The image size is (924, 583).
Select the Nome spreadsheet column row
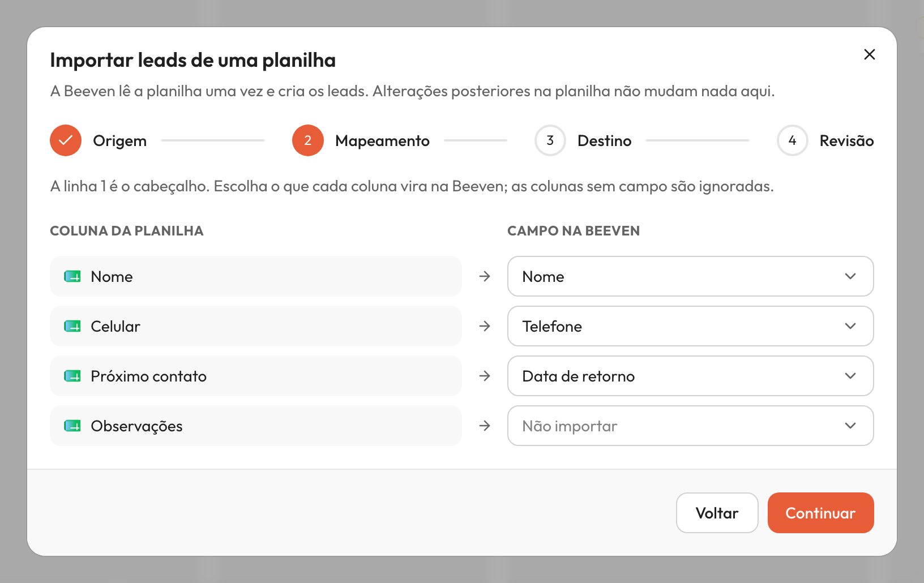(256, 276)
